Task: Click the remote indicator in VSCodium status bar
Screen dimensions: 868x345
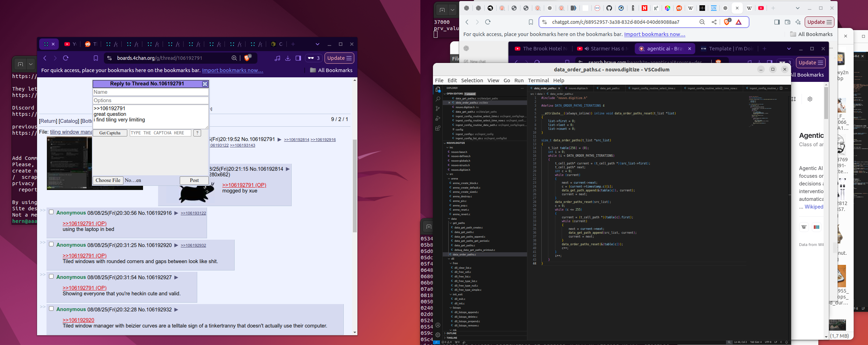Action: point(436,342)
